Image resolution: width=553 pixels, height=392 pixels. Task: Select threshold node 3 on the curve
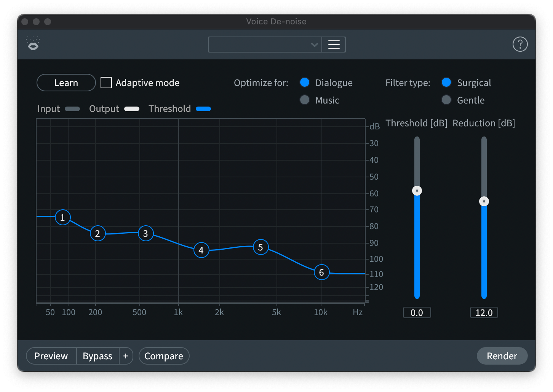145,233
